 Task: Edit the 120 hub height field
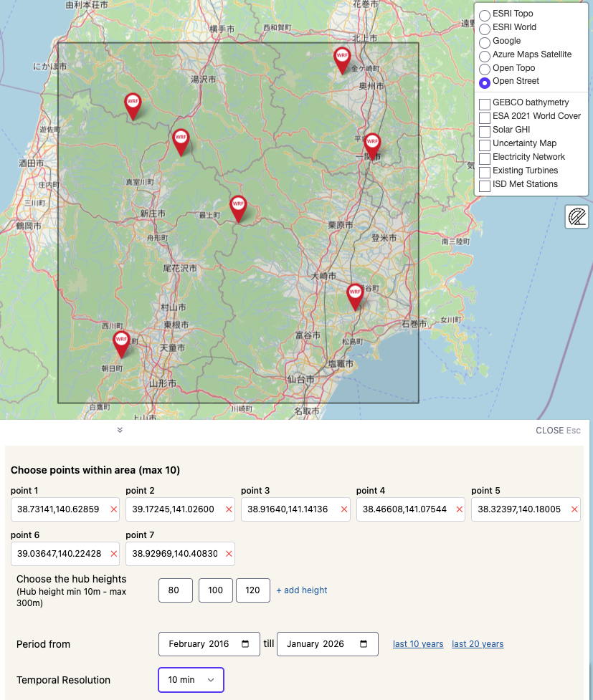coord(252,590)
